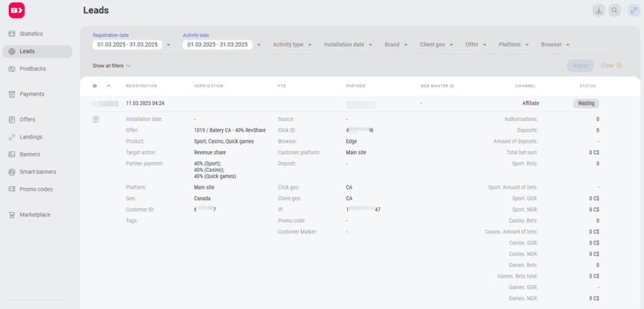Click the lead details document icon
The width and height of the screenshot is (644, 309).
[96, 119]
